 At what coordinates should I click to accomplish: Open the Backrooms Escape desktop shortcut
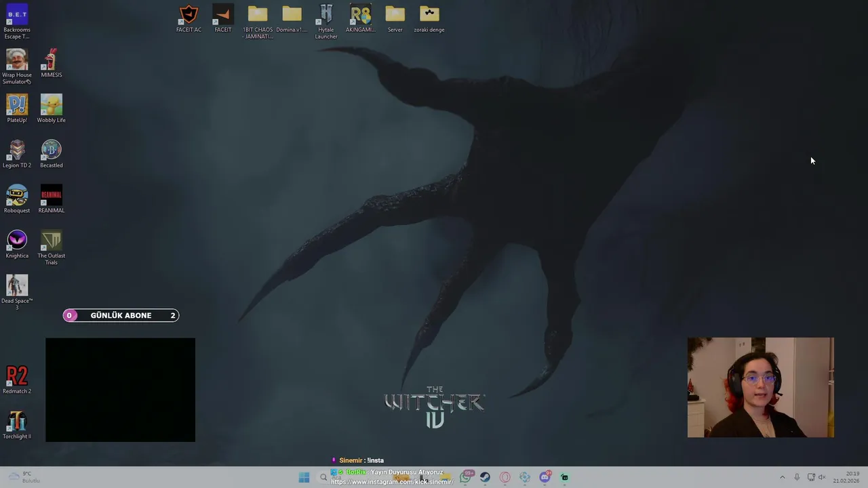click(17, 21)
